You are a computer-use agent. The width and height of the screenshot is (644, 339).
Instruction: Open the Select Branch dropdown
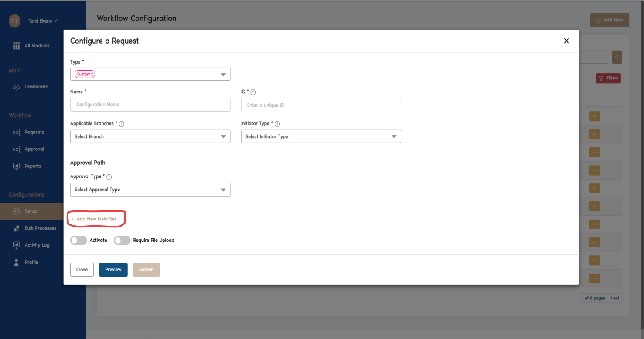click(150, 136)
